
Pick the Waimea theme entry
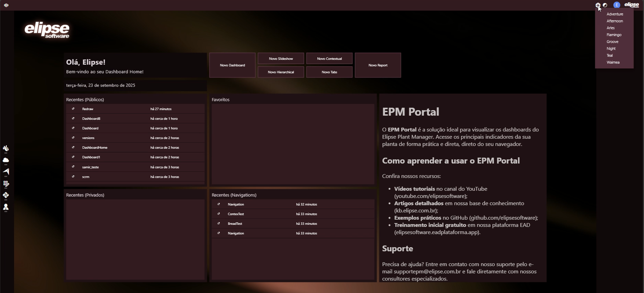pyautogui.click(x=613, y=62)
